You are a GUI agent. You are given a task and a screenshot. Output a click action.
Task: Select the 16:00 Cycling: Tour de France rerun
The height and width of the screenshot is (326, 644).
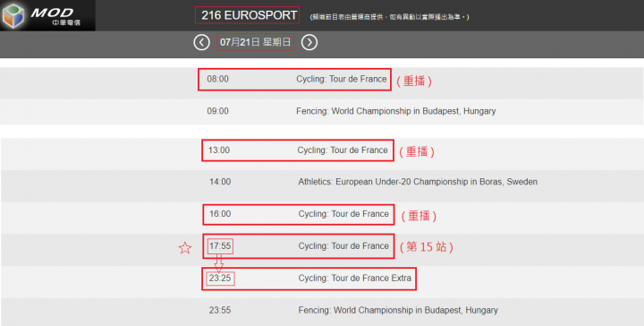[299, 214]
